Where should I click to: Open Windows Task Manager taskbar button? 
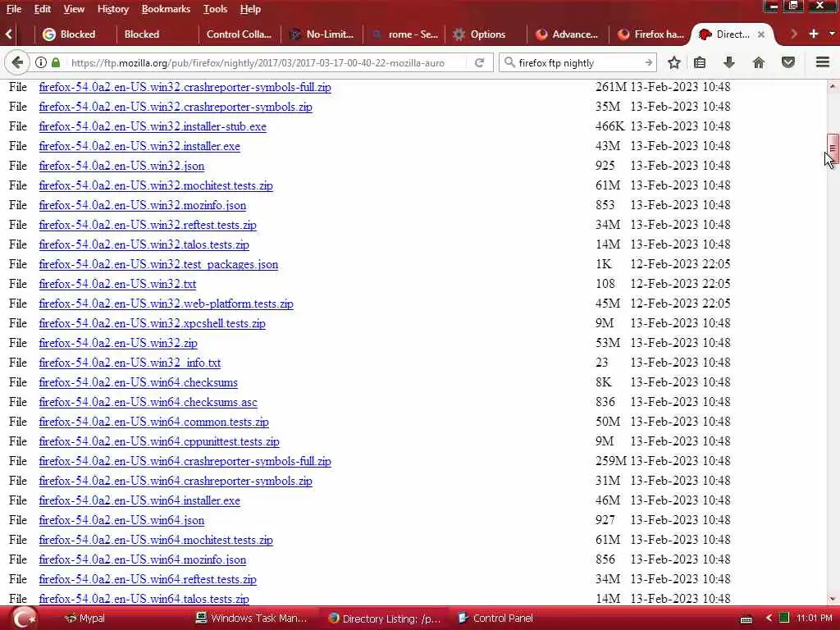point(252,619)
